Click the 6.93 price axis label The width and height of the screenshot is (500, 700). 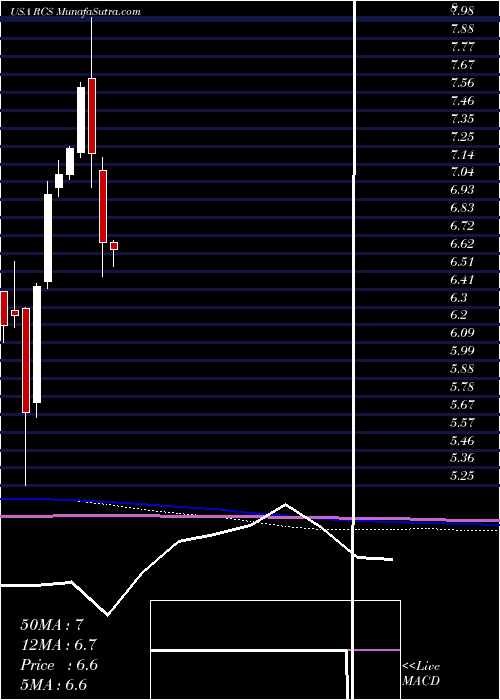[462, 190]
